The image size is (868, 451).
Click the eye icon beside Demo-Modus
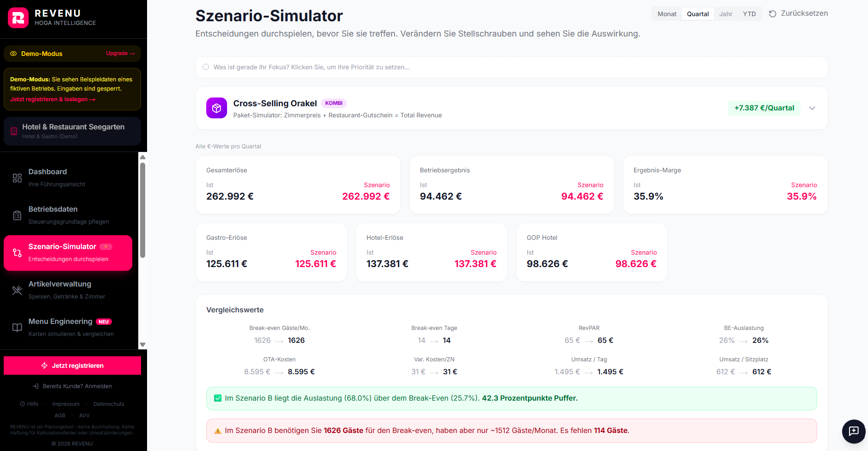[x=14, y=53]
